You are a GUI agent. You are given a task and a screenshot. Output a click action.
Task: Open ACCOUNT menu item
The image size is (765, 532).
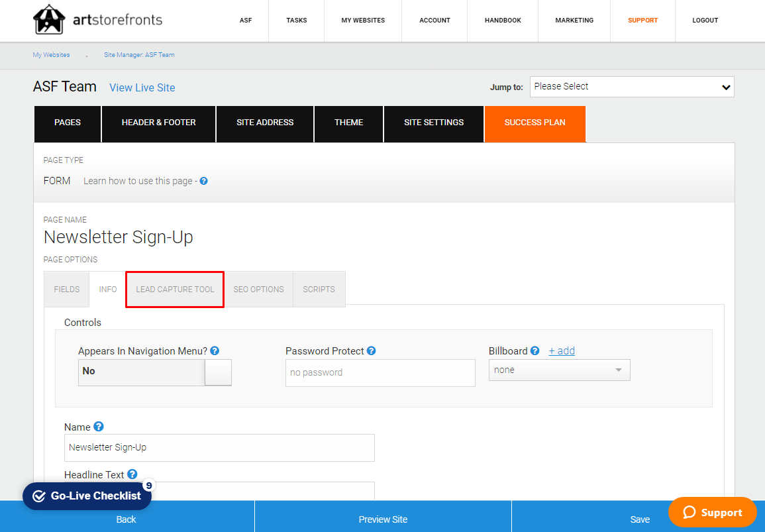click(434, 21)
